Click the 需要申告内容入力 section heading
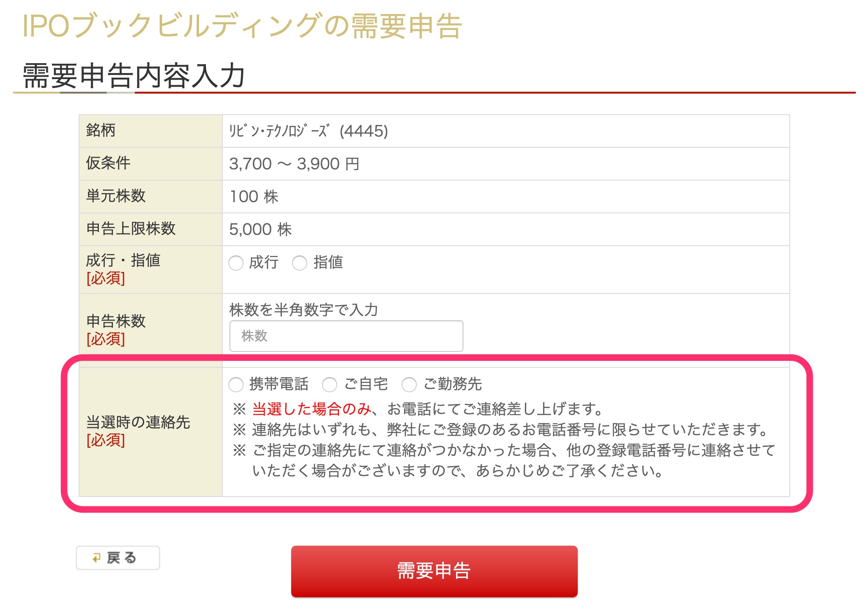This screenshot has width=868, height=614. (x=134, y=75)
